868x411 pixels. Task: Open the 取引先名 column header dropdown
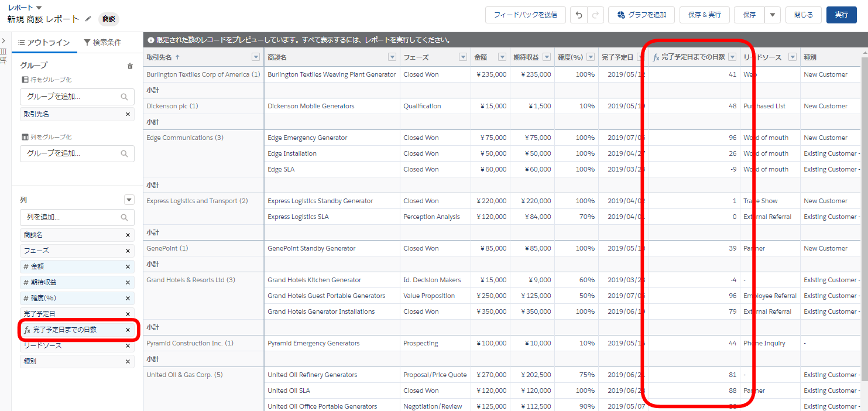point(255,57)
